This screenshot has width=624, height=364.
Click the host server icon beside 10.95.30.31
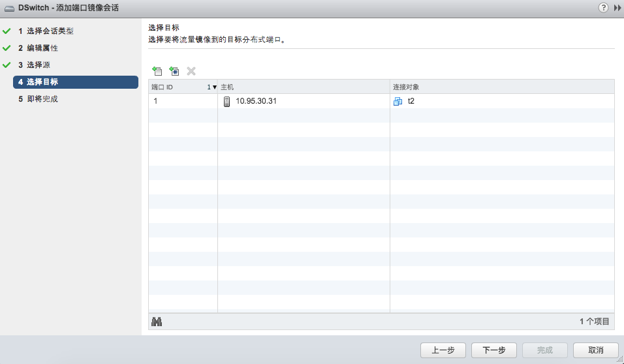pos(227,102)
